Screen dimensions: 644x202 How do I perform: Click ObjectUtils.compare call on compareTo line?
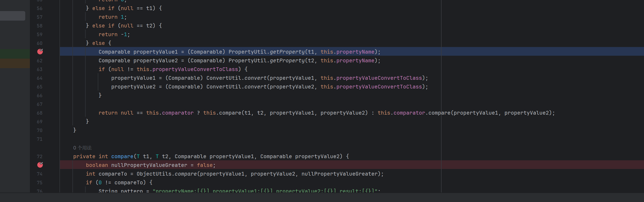coord(167,174)
